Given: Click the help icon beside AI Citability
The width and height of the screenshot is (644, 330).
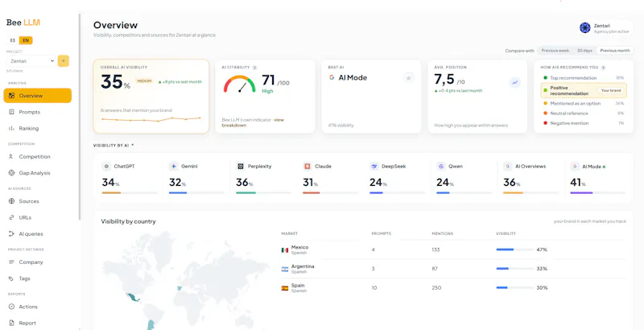Looking at the screenshot, I should click(254, 68).
